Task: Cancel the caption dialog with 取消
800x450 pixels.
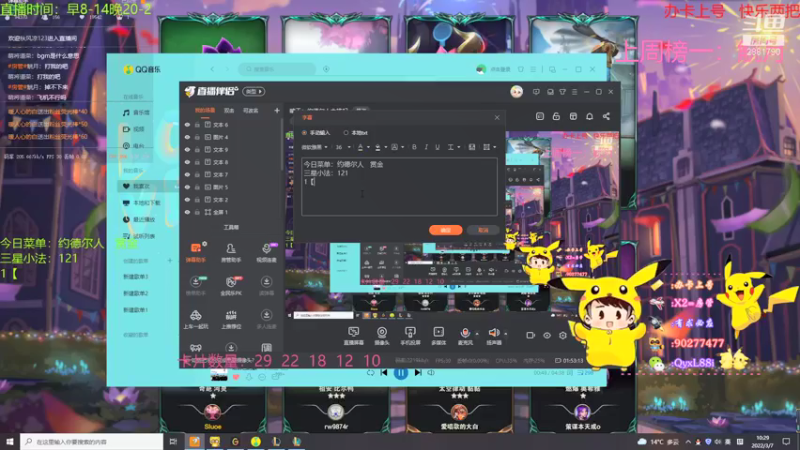Action: [483, 230]
